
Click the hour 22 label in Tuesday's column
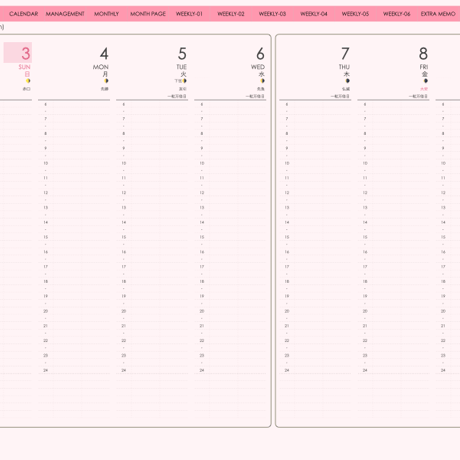[x=124, y=341]
